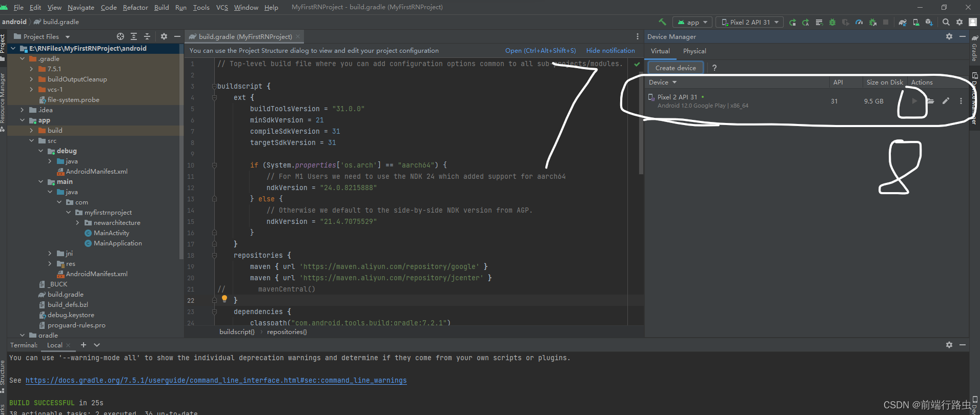Open editor tabs more options menu

click(x=638, y=36)
